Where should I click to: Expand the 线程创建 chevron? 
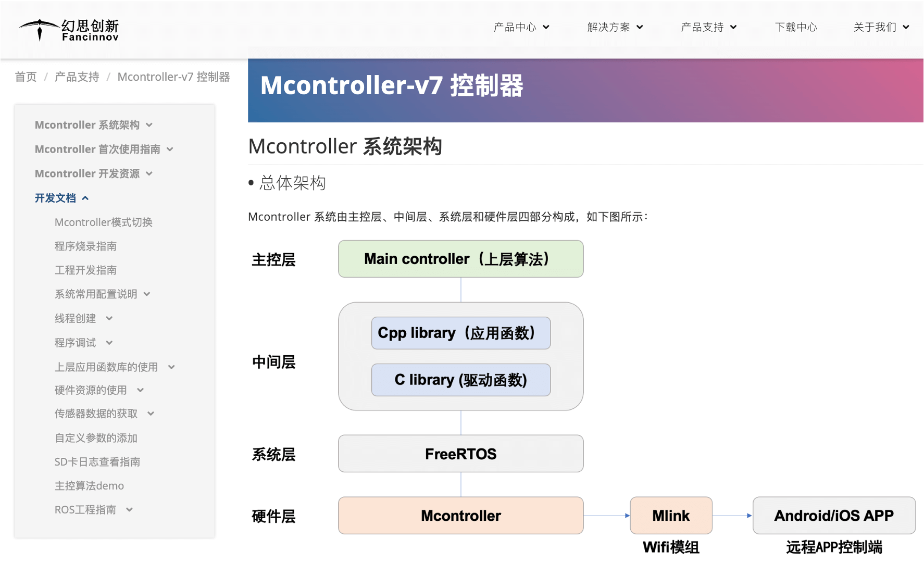click(109, 318)
